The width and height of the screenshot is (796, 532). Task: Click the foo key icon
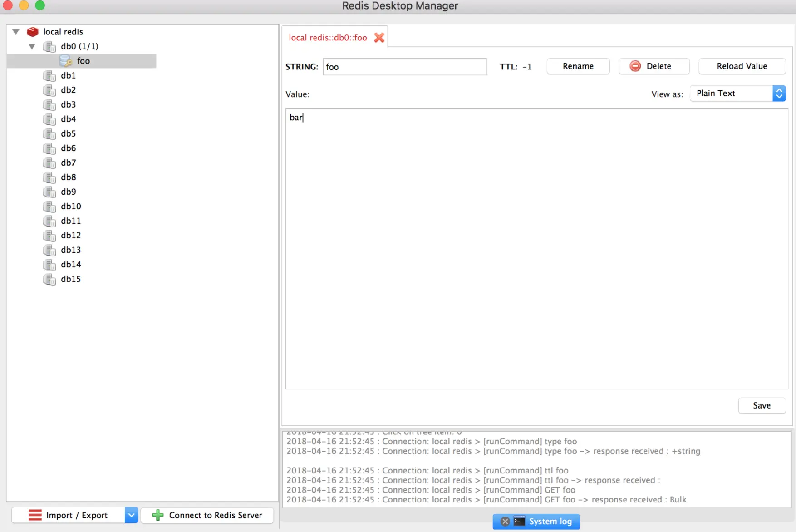(x=66, y=61)
